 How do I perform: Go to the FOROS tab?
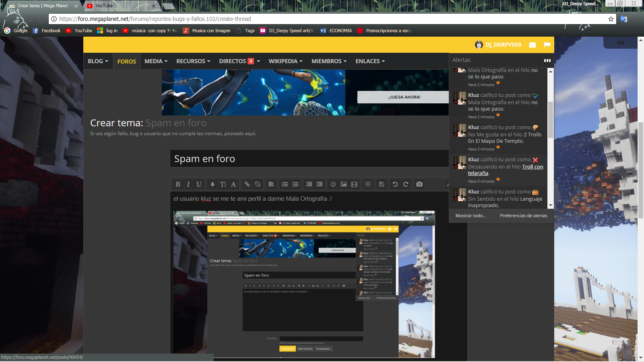point(127,62)
